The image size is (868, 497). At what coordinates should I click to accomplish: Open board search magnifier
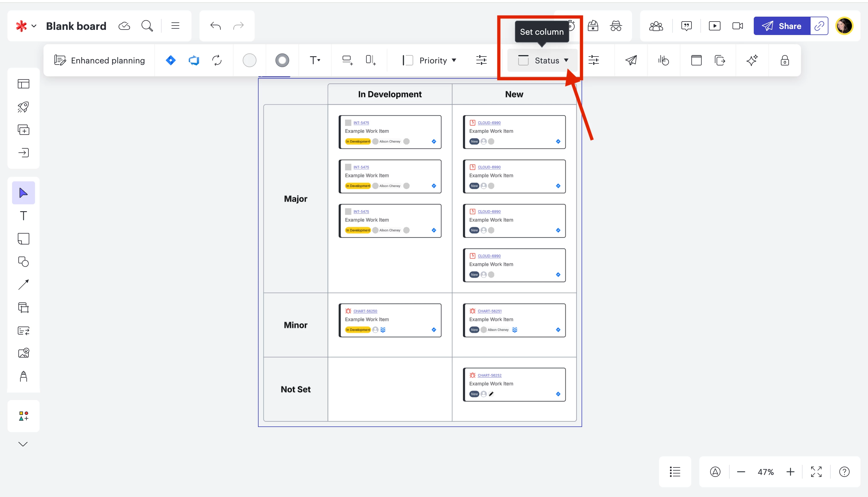click(x=147, y=26)
